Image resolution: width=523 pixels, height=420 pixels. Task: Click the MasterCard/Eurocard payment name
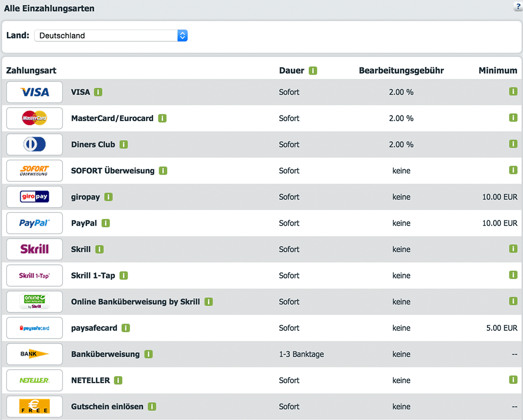[112, 118]
